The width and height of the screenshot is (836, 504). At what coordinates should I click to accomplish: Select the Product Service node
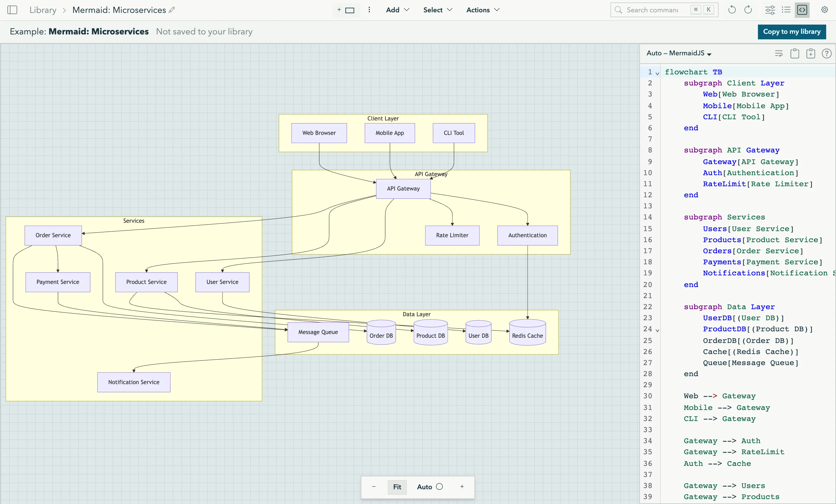click(x=146, y=282)
